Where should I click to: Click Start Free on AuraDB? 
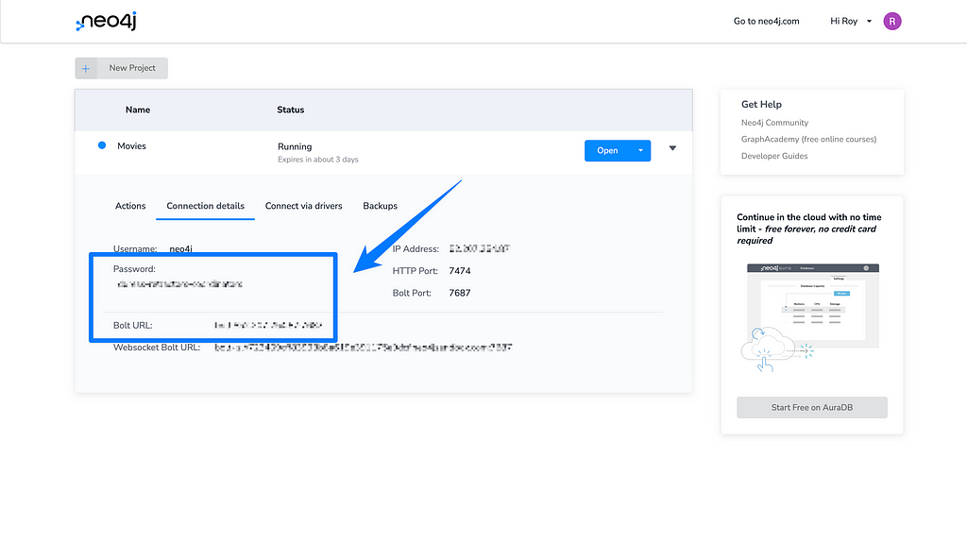pyautogui.click(x=811, y=408)
